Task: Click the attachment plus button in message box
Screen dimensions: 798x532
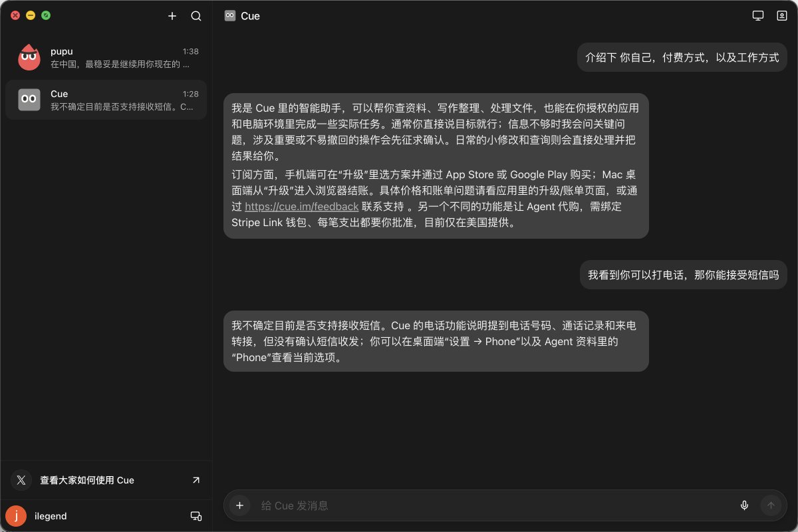Action: 240,505
